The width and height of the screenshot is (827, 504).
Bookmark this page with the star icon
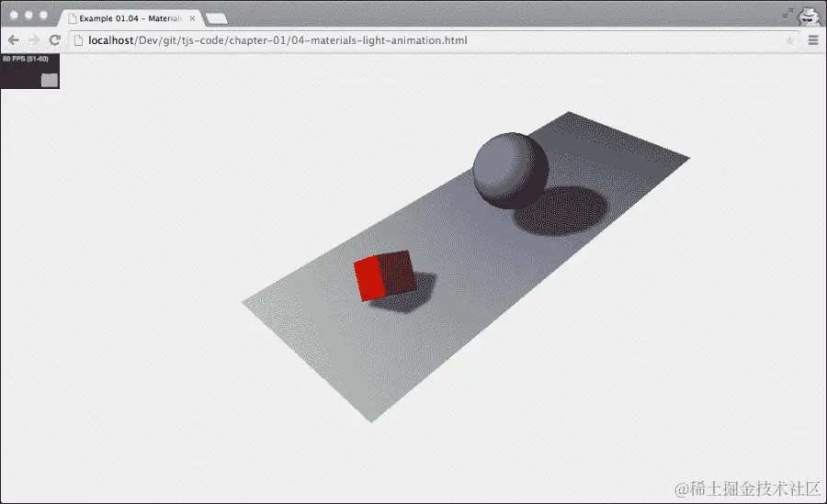[x=790, y=40]
